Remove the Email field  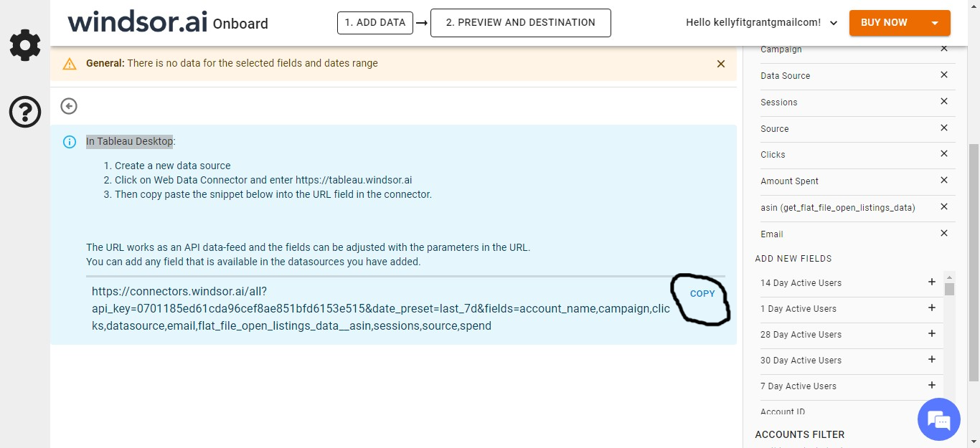944,233
